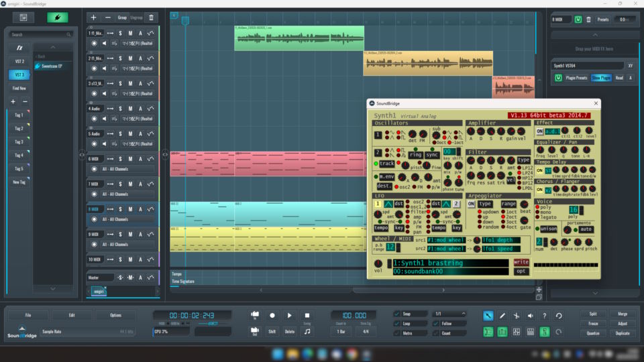Open the plugin browser plug icon

click(x=58, y=17)
